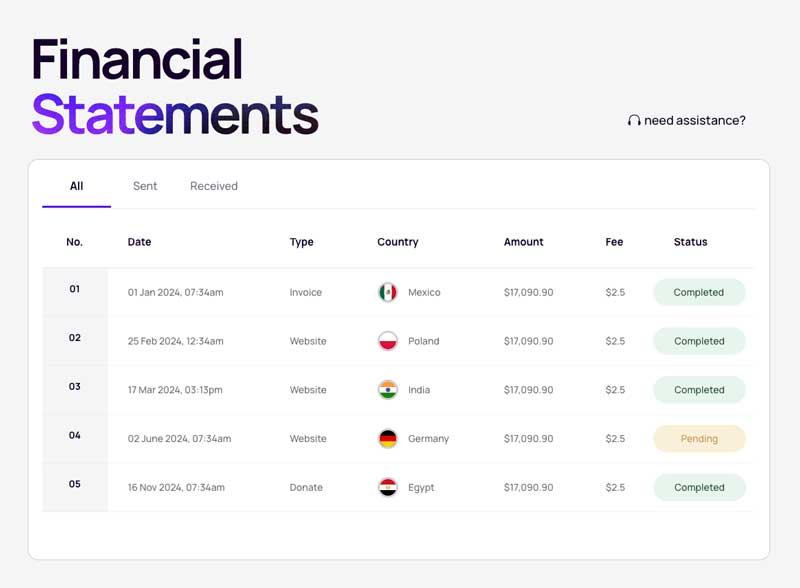Click the Status column header
The image size is (800, 588).
[x=690, y=242]
